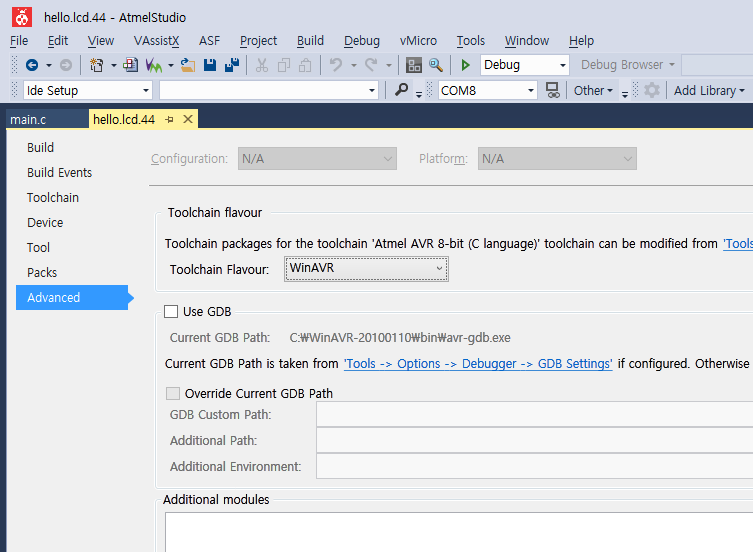Click the Navigate Forward arrow icon
The width and height of the screenshot is (753, 552).
[x=66, y=65]
